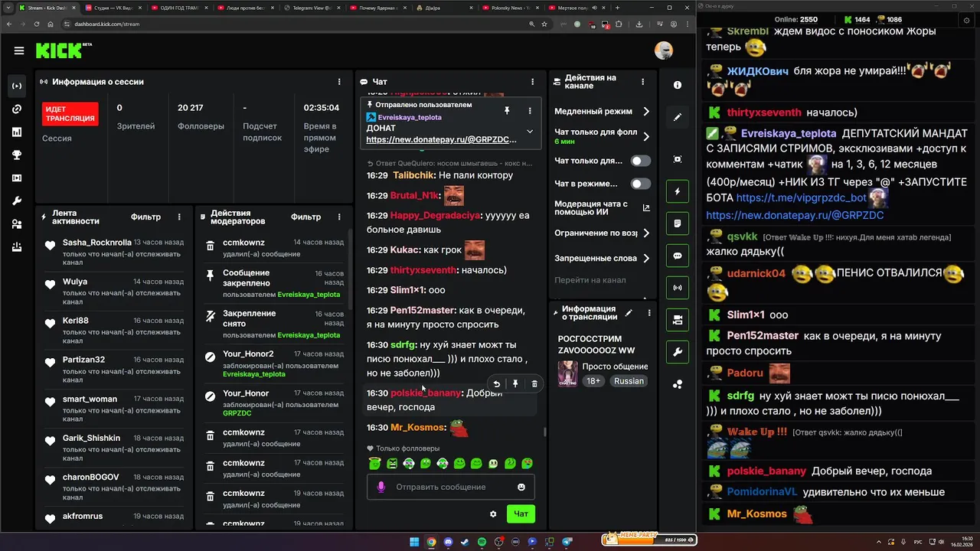Image resolution: width=980 pixels, height=551 pixels.
Task: Click the Отправить сообщение input field
Action: [450, 487]
